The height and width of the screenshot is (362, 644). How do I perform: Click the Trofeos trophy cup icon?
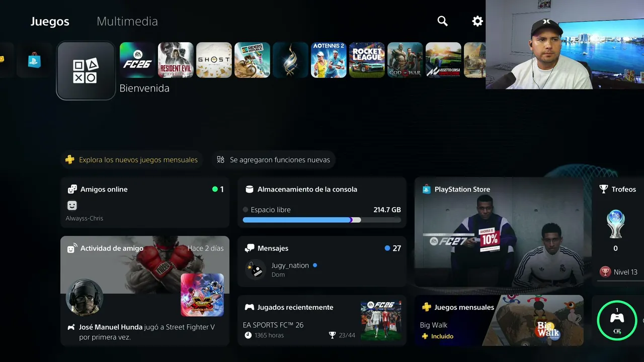point(604,189)
